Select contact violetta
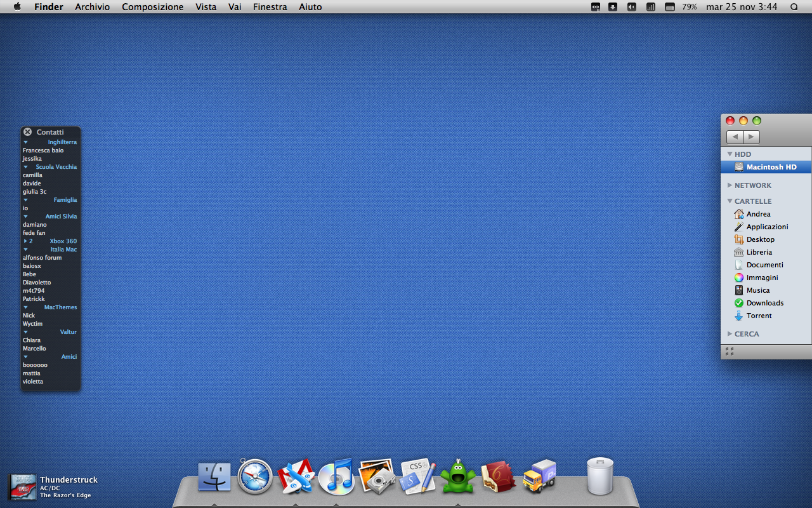This screenshot has width=812, height=508. point(33,382)
